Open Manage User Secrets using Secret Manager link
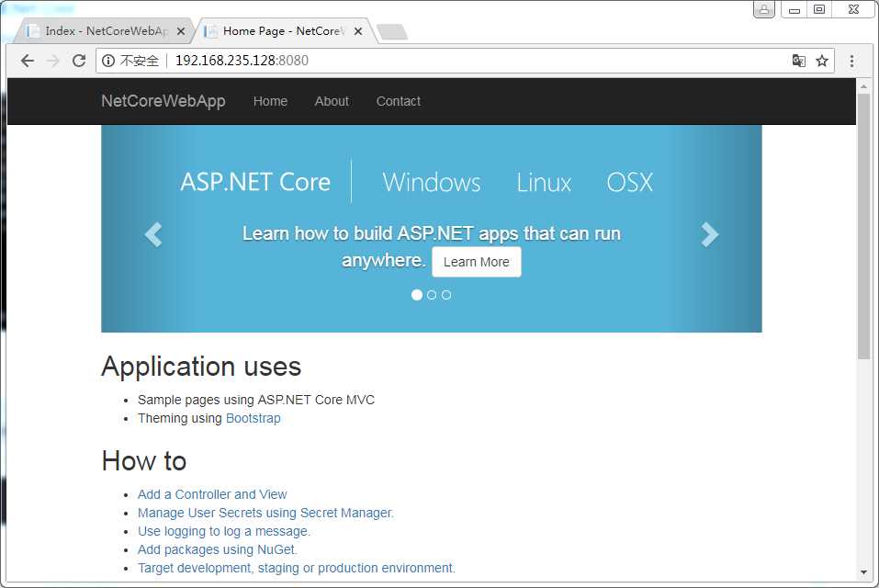 [x=265, y=513]
